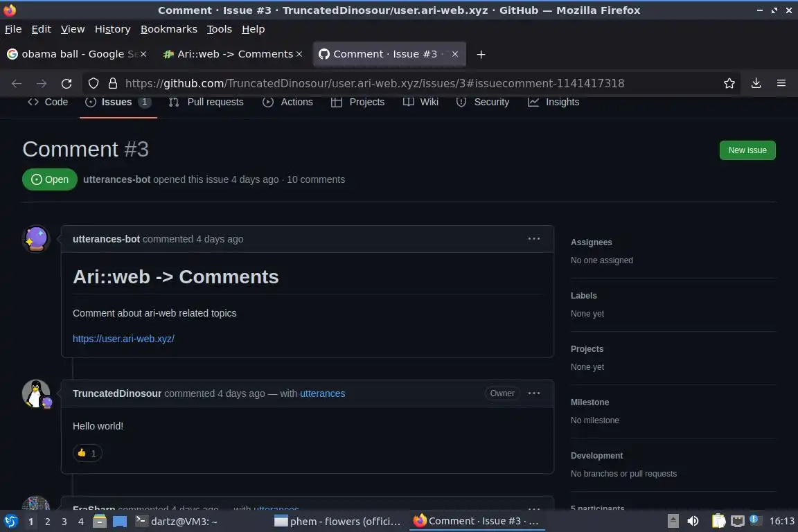
Task: Close the obama ball Google tab
Action: coord(143,54)
